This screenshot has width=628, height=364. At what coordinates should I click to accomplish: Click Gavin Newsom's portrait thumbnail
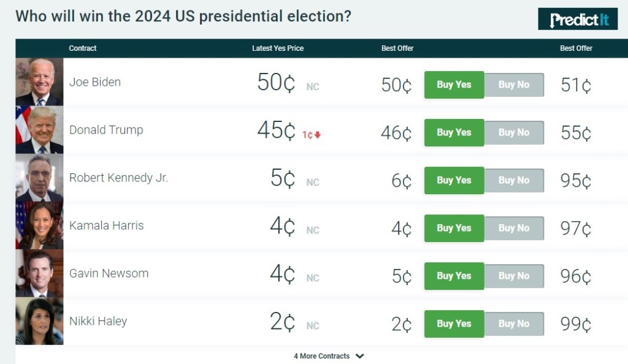click(39, 273)
